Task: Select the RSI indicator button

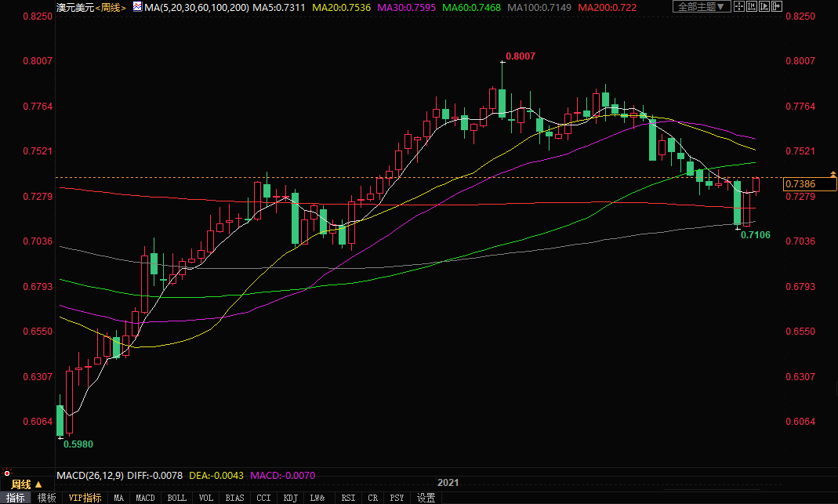Action: (348, 498)
